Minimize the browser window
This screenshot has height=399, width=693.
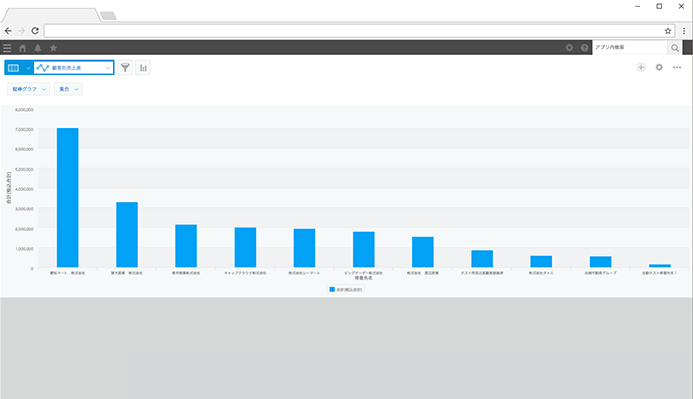(637, 6)
